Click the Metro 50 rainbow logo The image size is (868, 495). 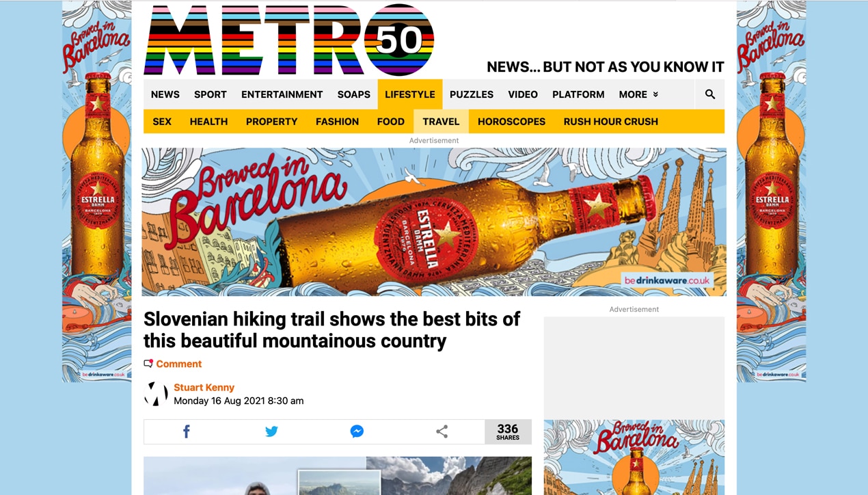288,40
